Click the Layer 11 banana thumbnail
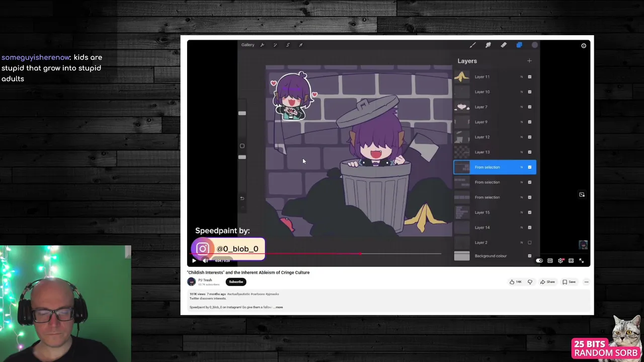Screen dimensions: 644x362 point(462,77)
